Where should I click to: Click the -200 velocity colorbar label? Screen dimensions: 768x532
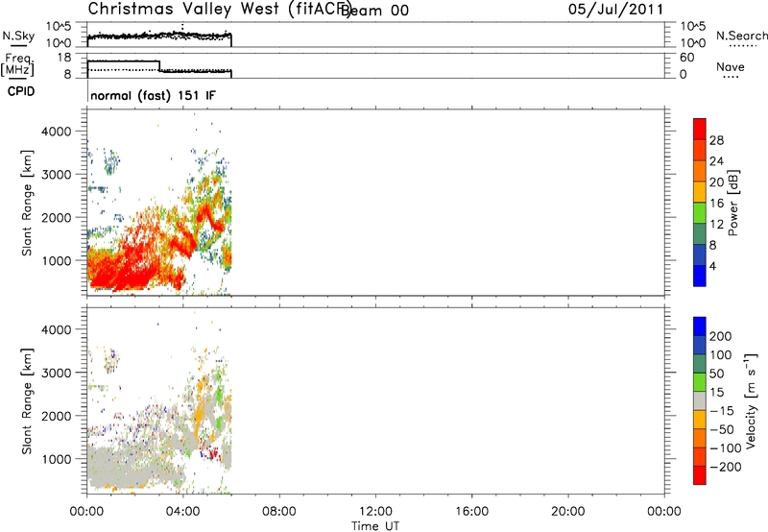point(726,467)
